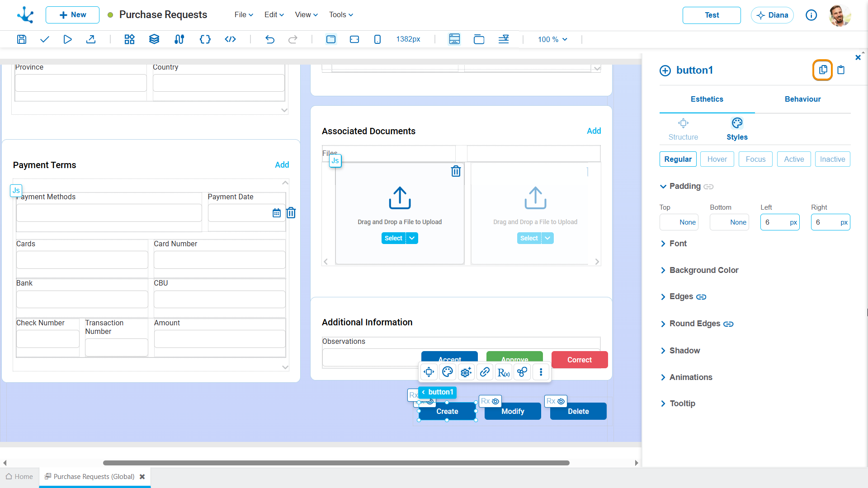Click the layers stack icon
The height and width of the screenshot is (488, 868).
point(154,39)
